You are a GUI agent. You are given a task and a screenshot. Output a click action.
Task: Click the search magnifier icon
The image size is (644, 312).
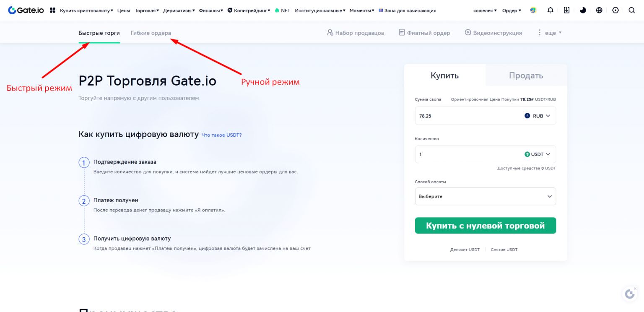(632, 10)
